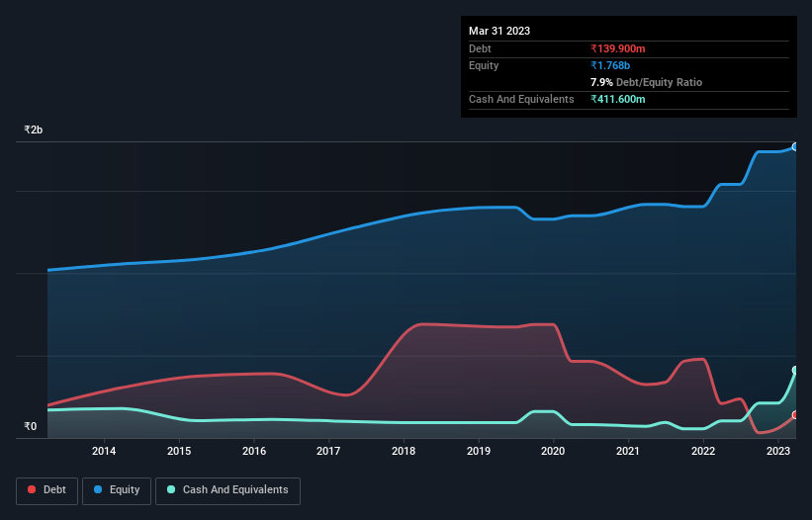Toggle the Debt series legend button

pyautogui.click(x=47, y=490)
